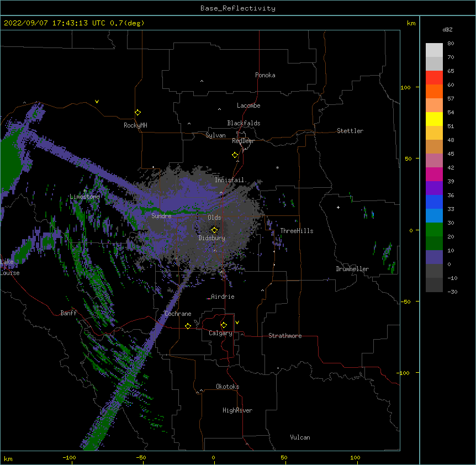Click the purple 39-36 dBZ legend swatch
The width and height of the screenshot is (476, 465).
[434, 188]
